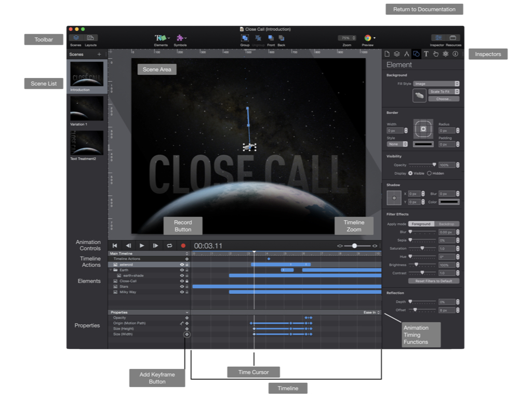Screen dimensions: 532x399
Task: Click the Group toolbar icon
Action: pyautogui.click(x=245, y=38)
